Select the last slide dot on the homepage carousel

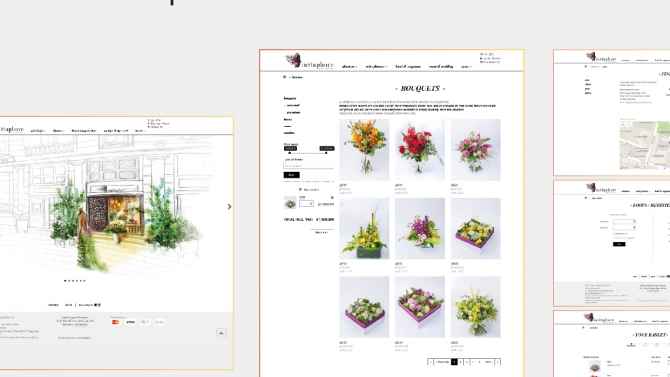85,281
